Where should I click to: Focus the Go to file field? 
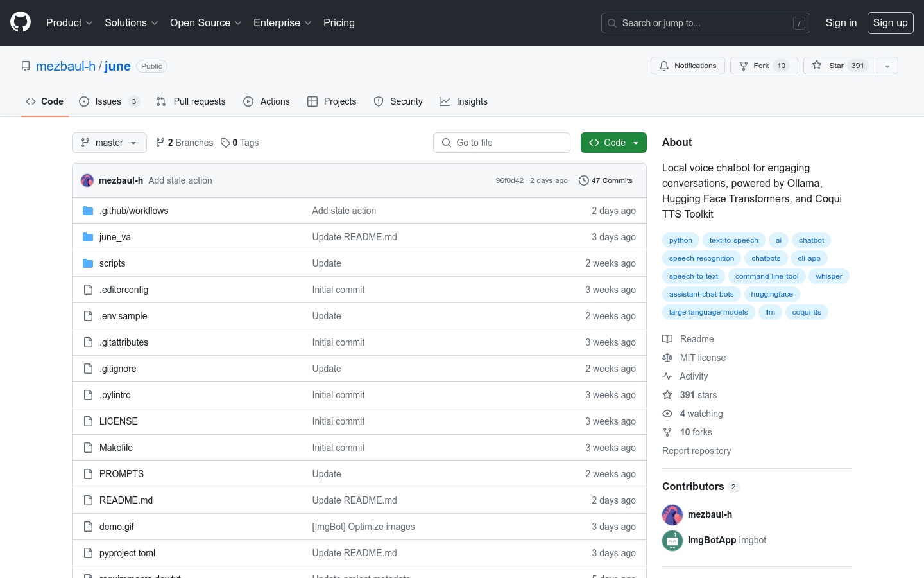[501, 143]
